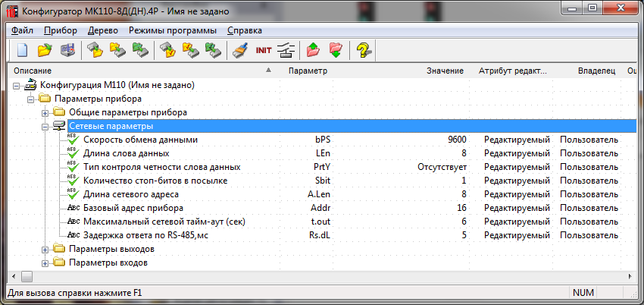Open the Файл menu

coord(22,30)
